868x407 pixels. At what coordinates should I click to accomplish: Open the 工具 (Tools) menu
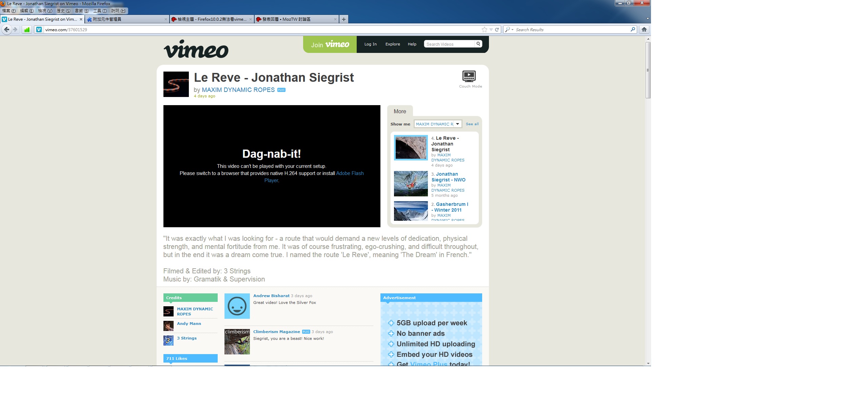coord(100,11)
